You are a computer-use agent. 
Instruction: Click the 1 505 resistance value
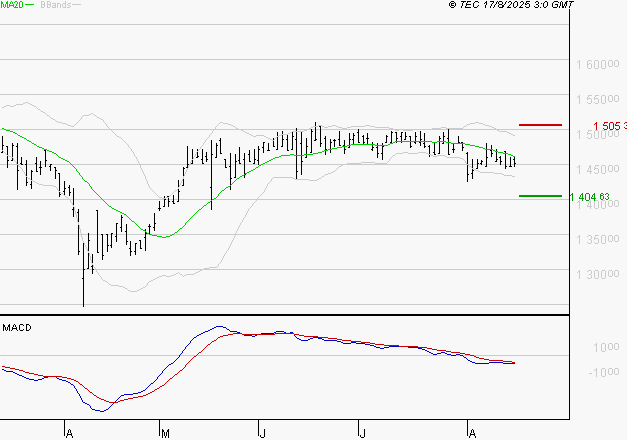click(607, 126)
